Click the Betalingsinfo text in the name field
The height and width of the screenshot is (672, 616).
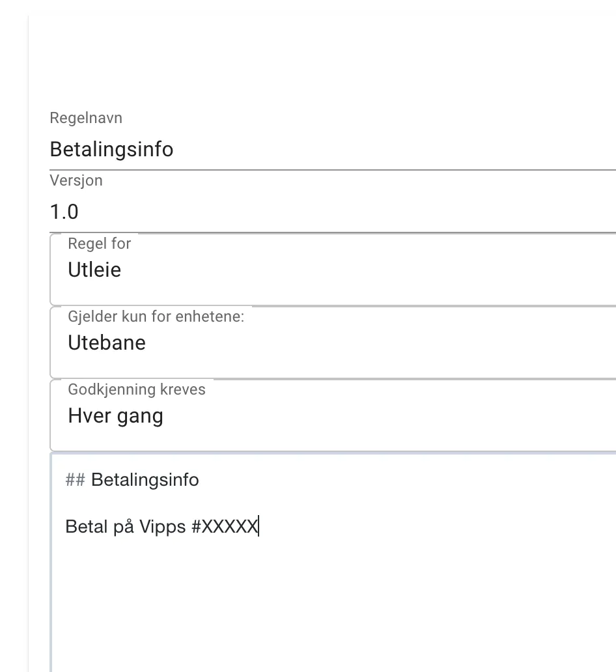tap(111, 150)
